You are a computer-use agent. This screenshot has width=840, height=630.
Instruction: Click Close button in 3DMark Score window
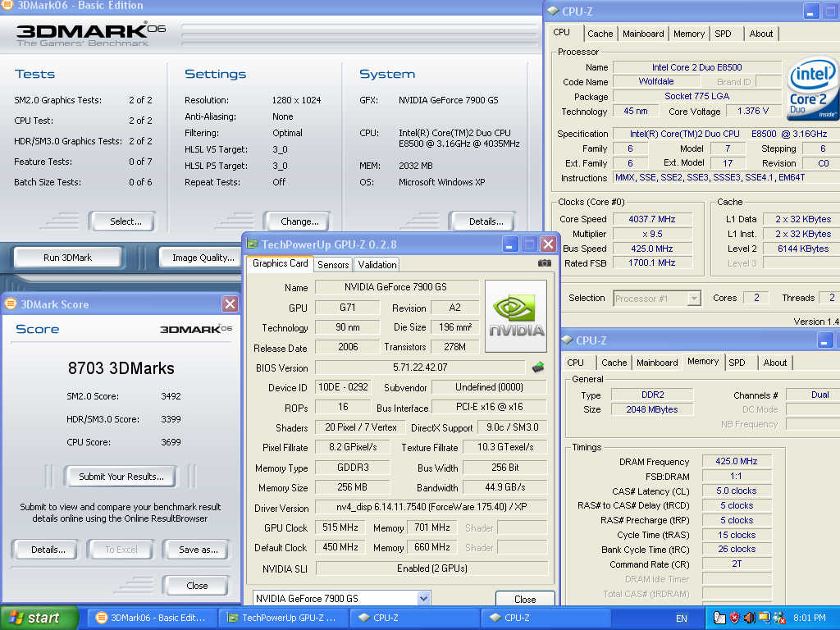[x=197, y=586]
